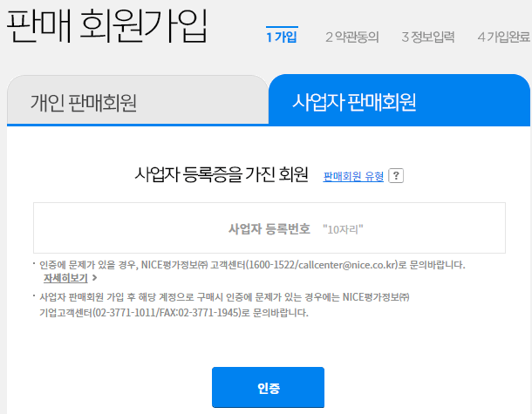Click the NICE평가정보 고객센터 1600-1522 notice line

tap(252, 265)
